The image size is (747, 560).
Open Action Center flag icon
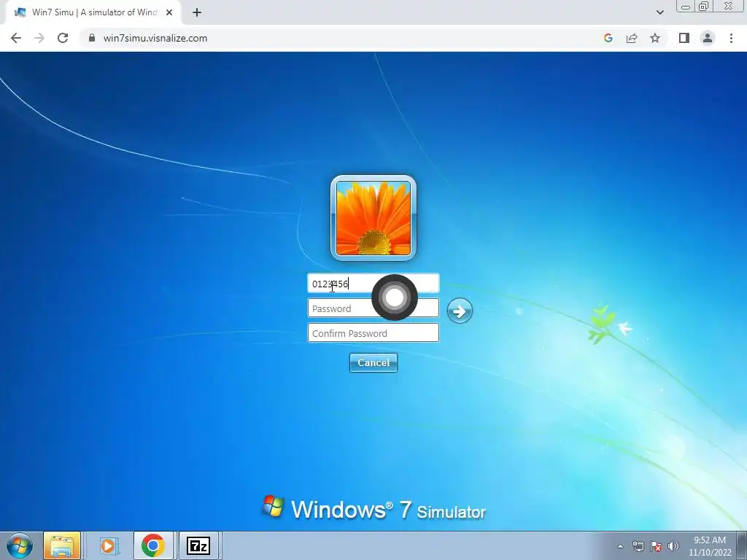point(656,546)
